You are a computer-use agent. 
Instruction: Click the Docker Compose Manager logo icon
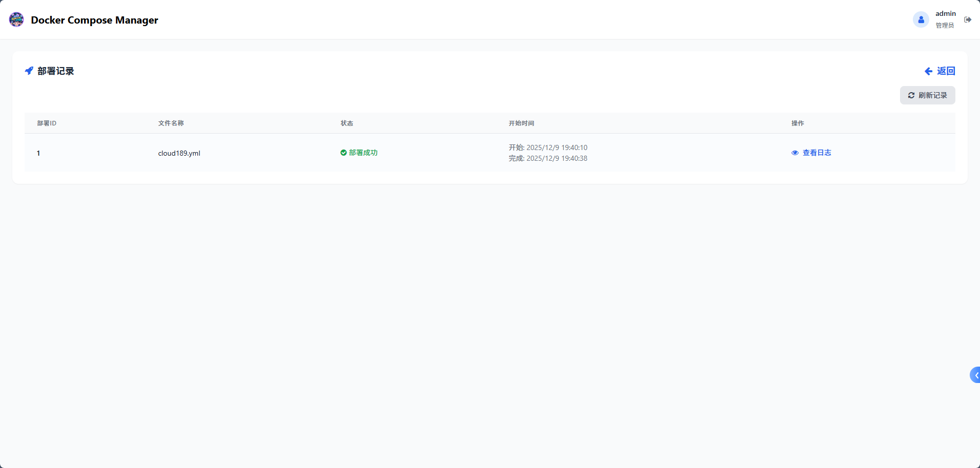16,20
